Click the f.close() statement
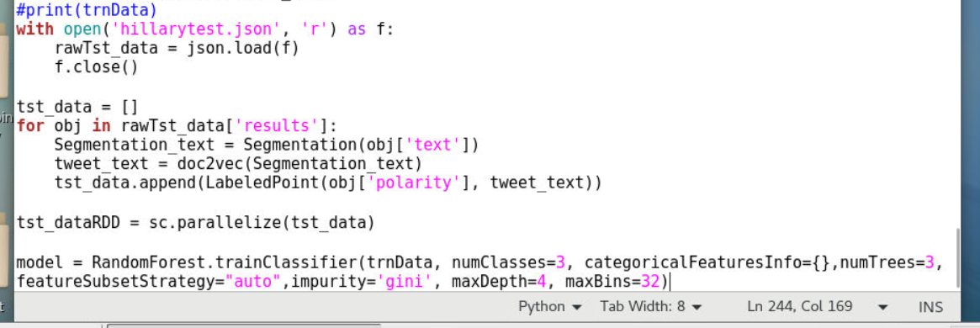The width and height of the screenshot is (980, 328). click(x=96, y=66)
